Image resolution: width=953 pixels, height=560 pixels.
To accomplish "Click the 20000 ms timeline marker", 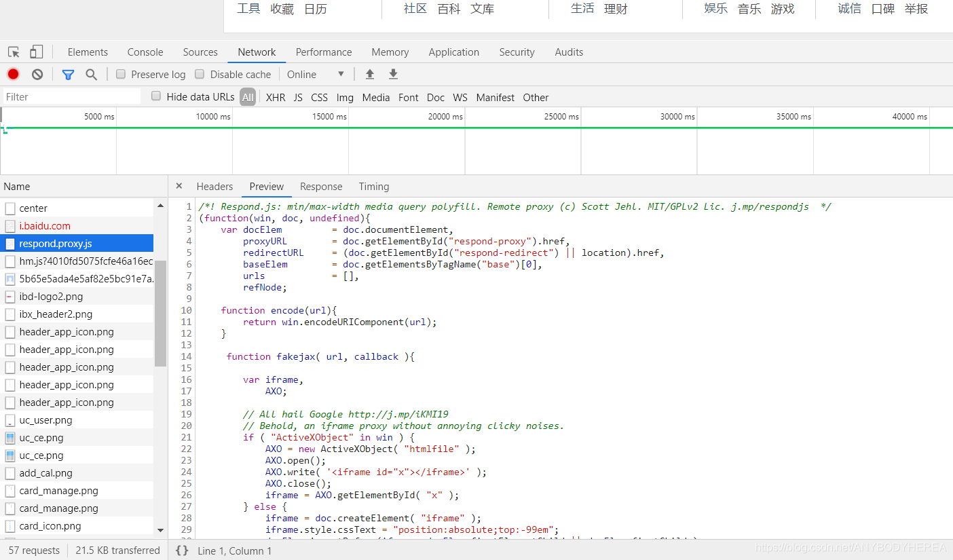I will [445, 117].
